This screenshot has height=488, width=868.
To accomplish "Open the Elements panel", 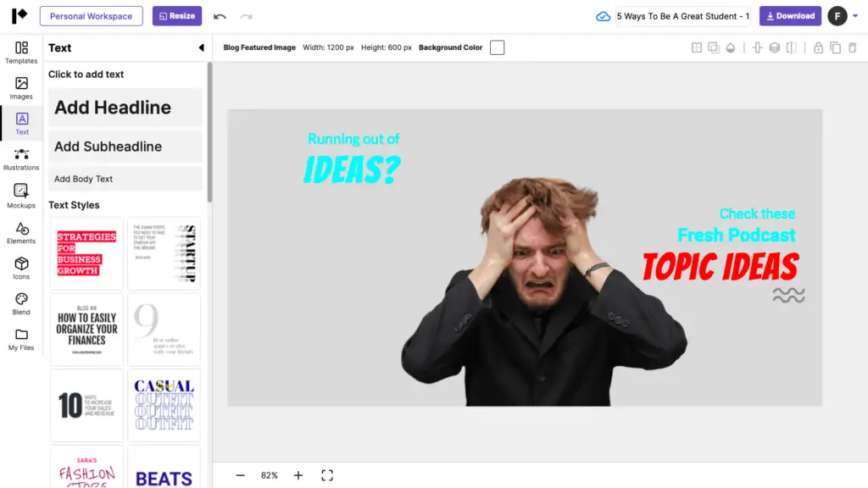I will [x=21, y=232].
